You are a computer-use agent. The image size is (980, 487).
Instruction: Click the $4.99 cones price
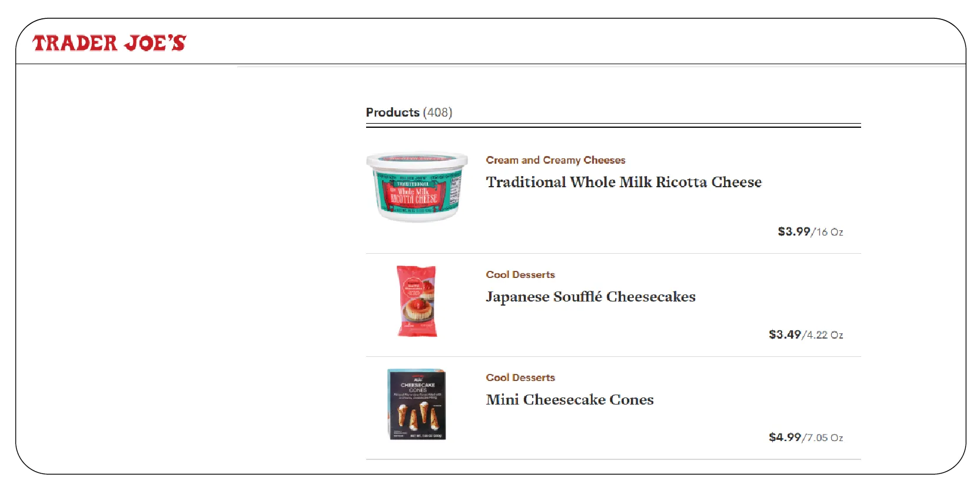click(785, 437)
